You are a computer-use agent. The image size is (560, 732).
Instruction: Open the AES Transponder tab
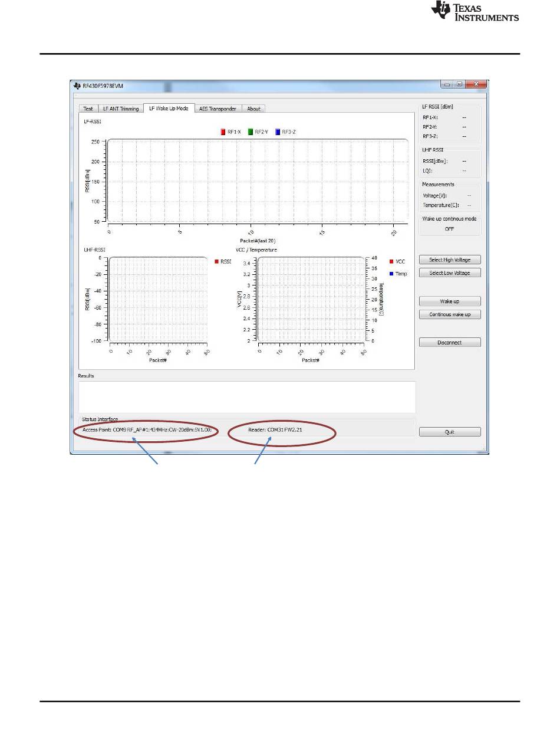coord(218,109)
